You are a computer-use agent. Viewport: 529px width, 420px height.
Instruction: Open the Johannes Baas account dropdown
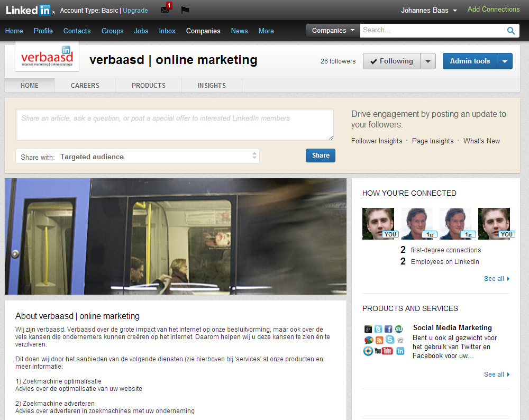click(x=429, y=11)
